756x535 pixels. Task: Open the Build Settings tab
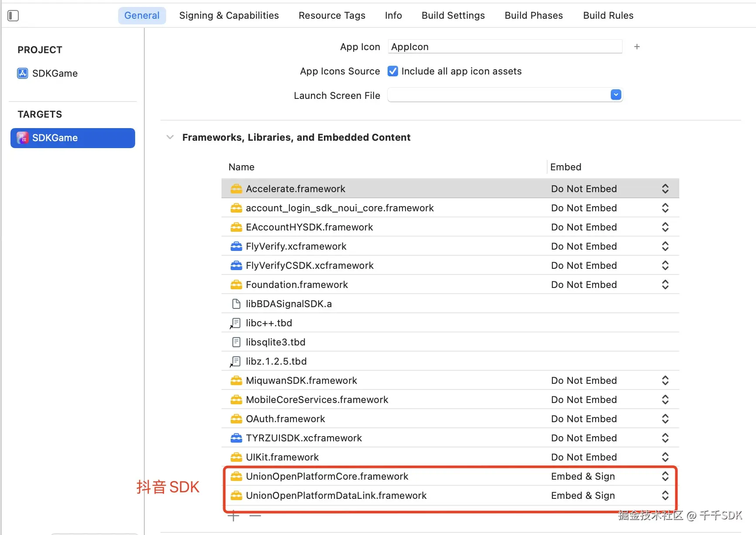[453, 16]
